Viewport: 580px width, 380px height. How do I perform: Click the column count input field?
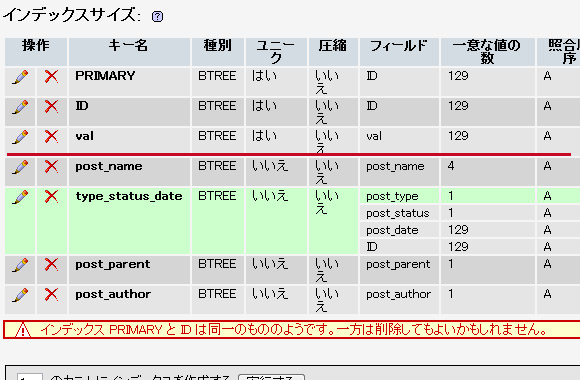click(30, 377)
